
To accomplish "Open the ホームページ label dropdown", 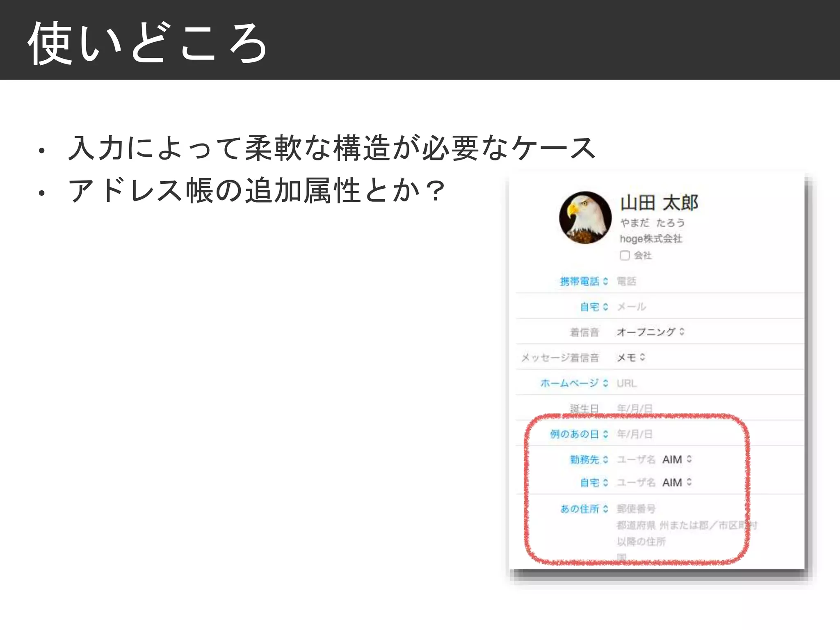I will point(574,383).
